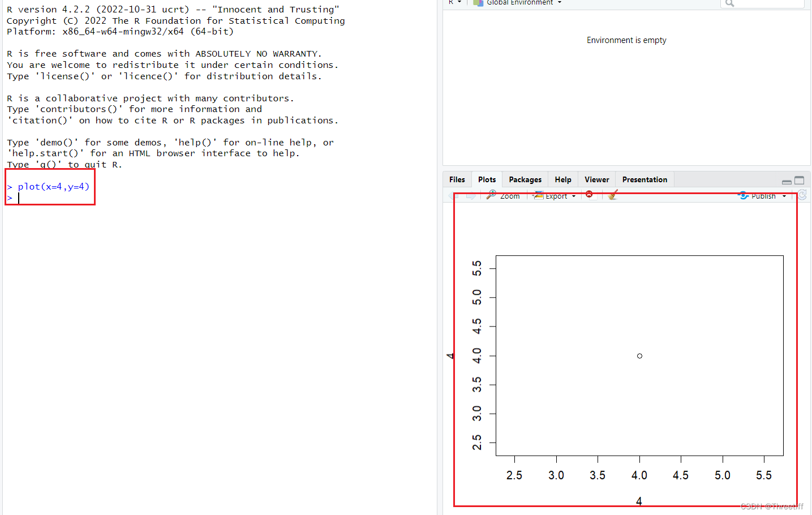This screenshot has height=515, width=812.
Task: Open the Export dropdown menu
Action: click(x=555, y=196)
